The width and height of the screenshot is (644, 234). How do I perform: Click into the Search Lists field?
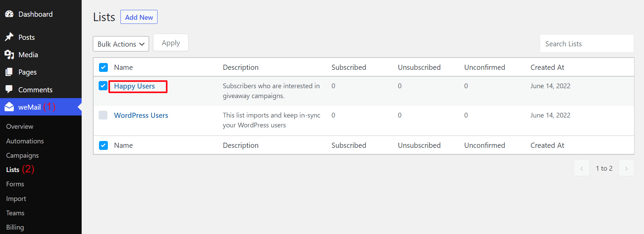587,44
